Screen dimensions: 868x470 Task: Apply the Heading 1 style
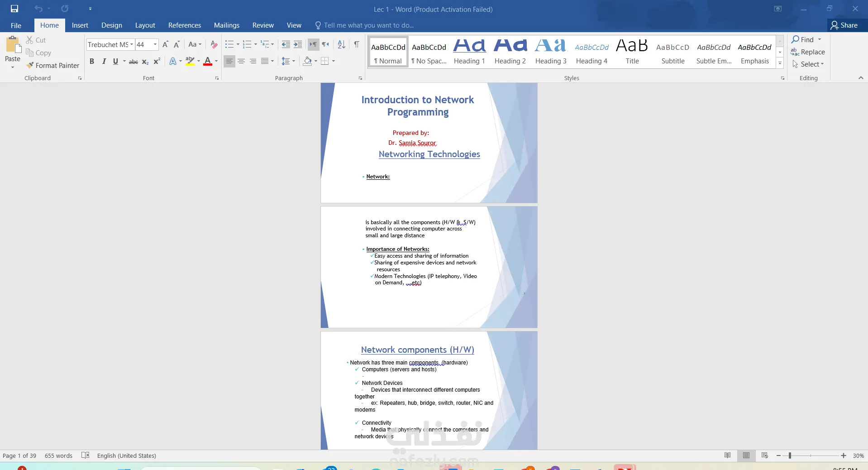tap(469, 52)
